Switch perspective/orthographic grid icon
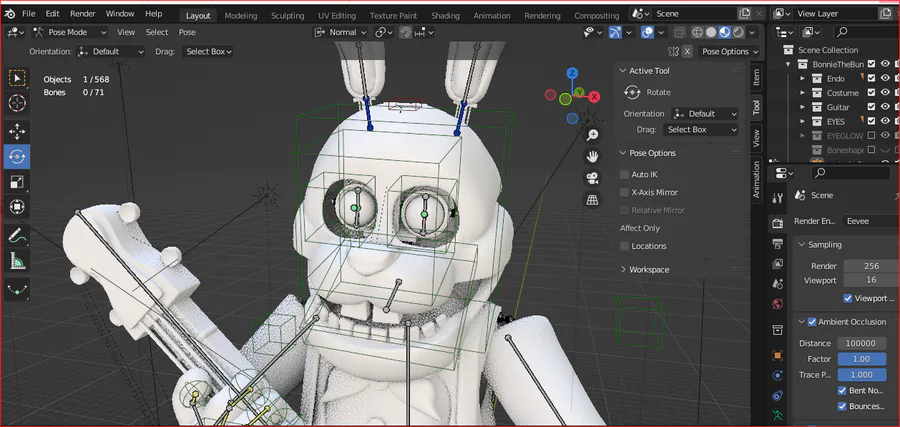900x427 pixels. click(x=592, y=200)
